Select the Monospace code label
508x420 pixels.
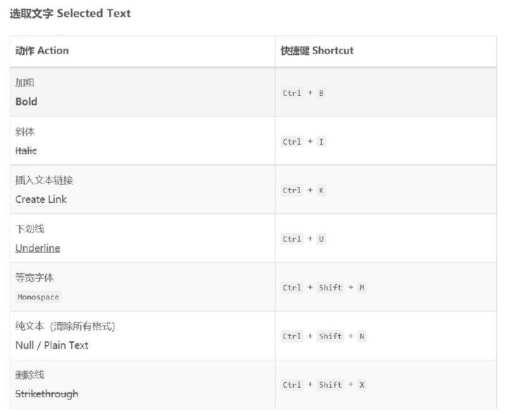point(38,297)
